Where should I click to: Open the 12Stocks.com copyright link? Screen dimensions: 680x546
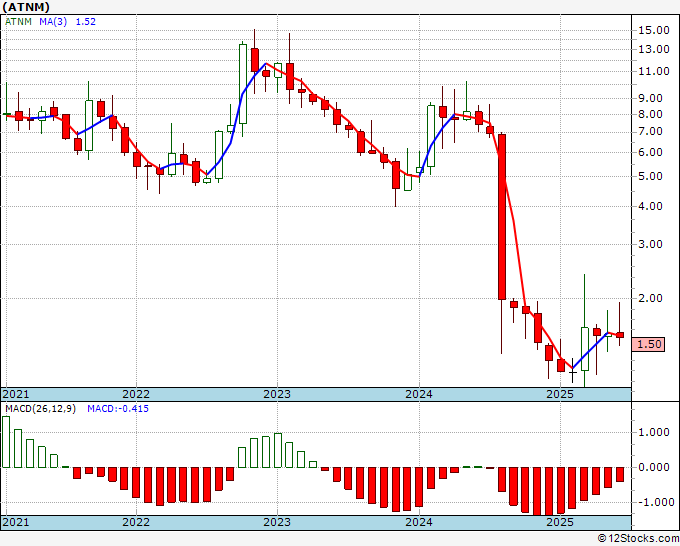tap(638, 539)
